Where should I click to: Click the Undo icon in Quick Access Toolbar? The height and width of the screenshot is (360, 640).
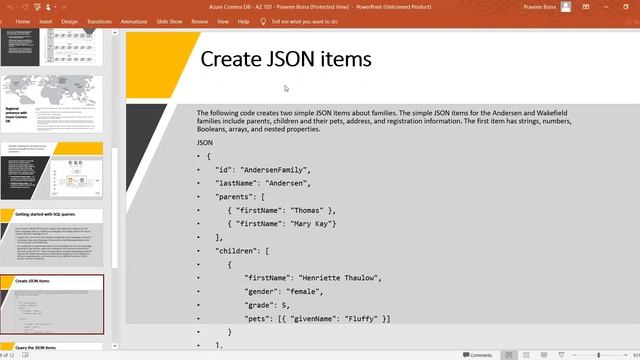(x=10, y=7)
